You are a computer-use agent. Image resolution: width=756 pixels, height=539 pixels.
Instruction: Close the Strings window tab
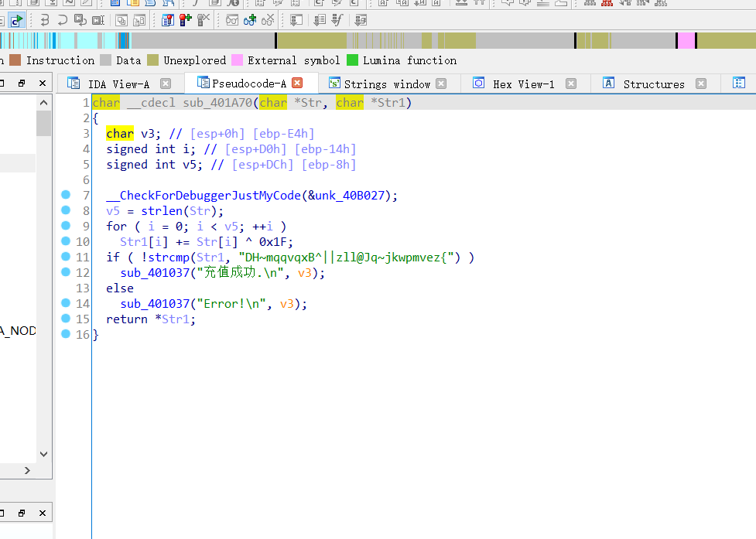(x=441, y=84)
